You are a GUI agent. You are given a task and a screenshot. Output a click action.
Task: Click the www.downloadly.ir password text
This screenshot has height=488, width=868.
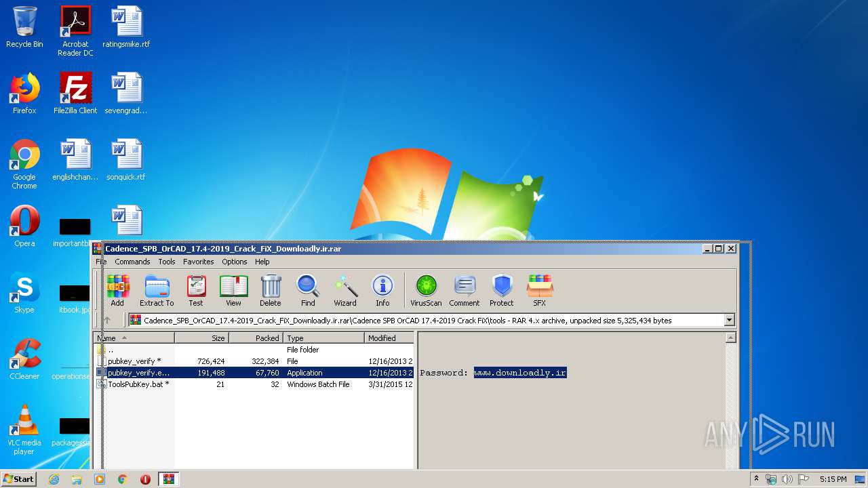tap(520, 373)
